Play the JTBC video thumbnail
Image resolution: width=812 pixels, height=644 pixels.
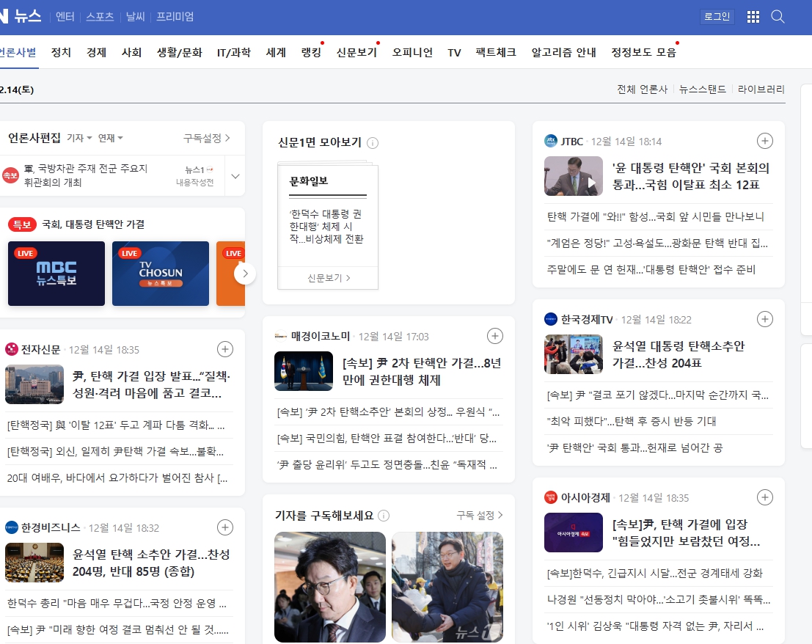574,176
